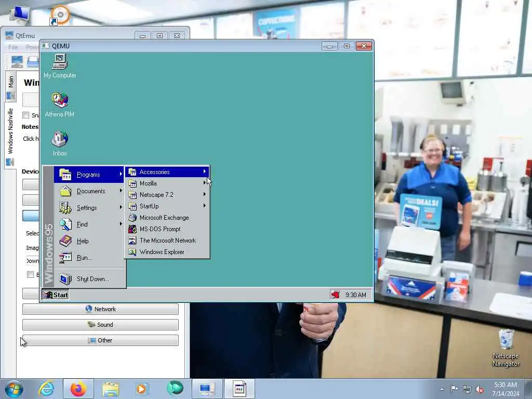Click the Documents folder icon
The height and width of the screenshot is (399, 532).
[x=65, y=191]
